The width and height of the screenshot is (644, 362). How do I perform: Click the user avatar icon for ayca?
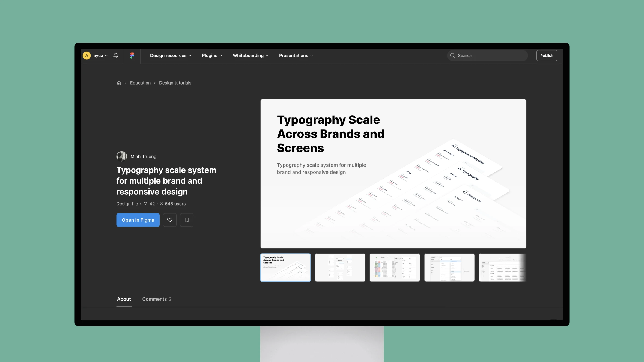tap(86, 55)
